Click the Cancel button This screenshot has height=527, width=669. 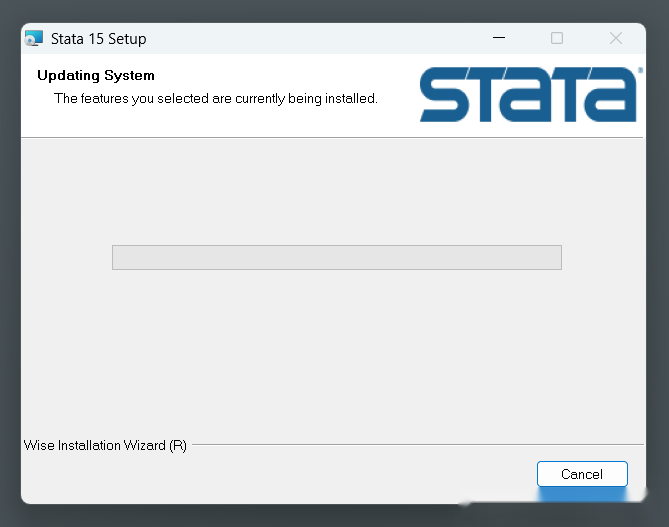582,474
